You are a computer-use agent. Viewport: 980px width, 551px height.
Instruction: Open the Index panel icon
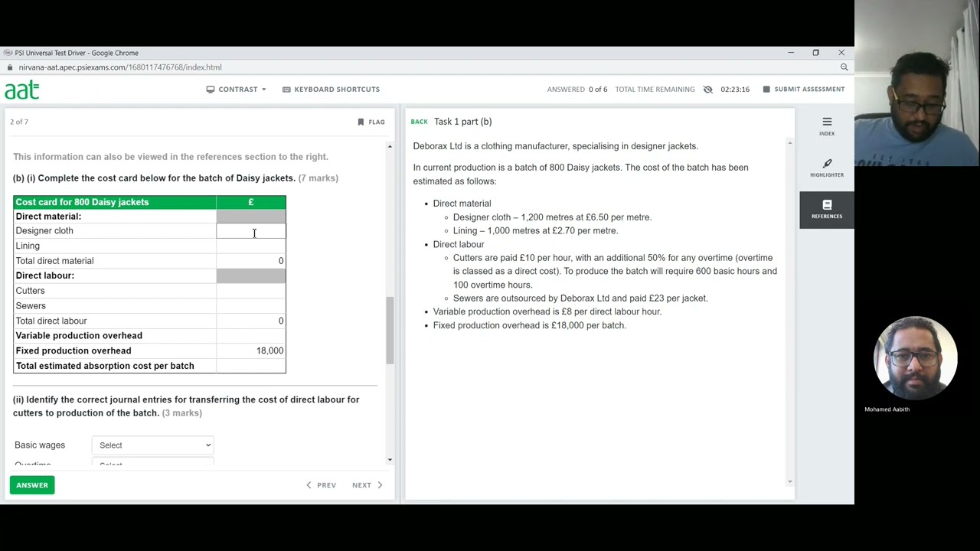(x=827, y=126)
